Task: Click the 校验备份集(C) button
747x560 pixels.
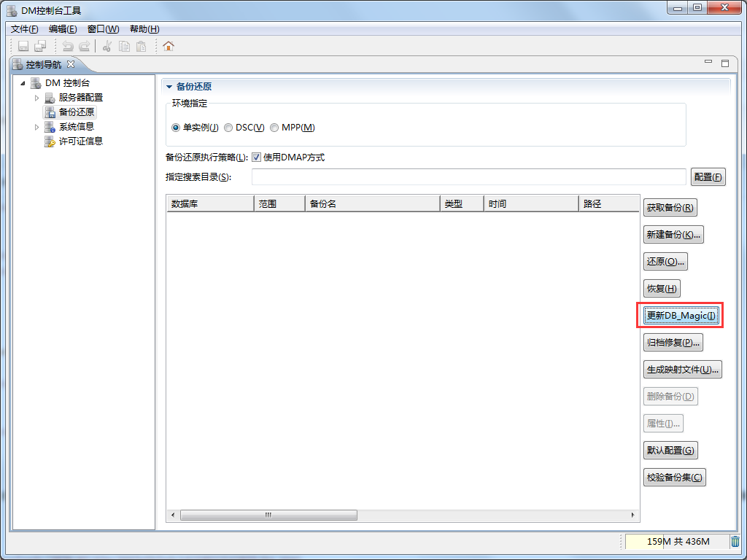Action: (x=674, y=478)
